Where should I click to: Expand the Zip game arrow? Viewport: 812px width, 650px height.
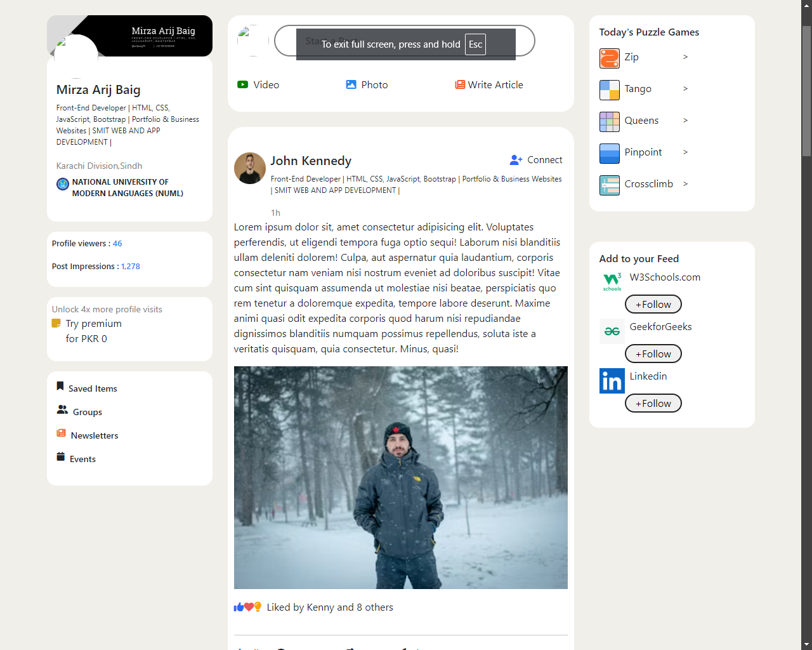coord(685,57)
